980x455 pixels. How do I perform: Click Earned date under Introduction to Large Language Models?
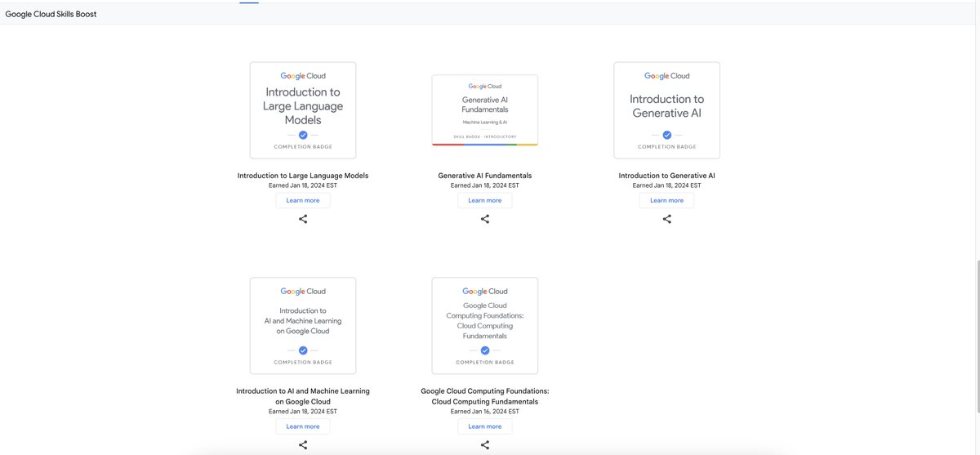coord(303,185)
